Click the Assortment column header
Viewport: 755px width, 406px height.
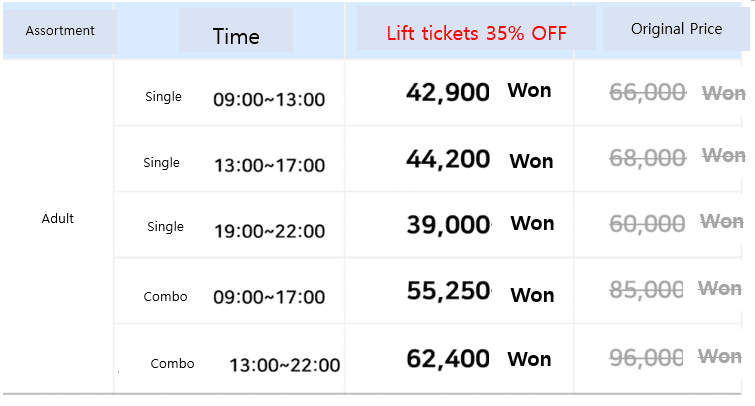(60, 31)
